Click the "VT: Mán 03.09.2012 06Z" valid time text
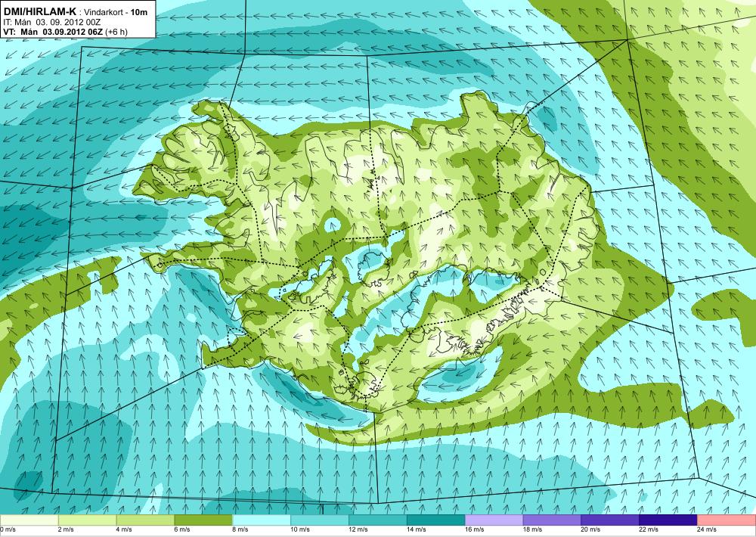The height and width of the screenshot is (537, 756). pos(54,32)
